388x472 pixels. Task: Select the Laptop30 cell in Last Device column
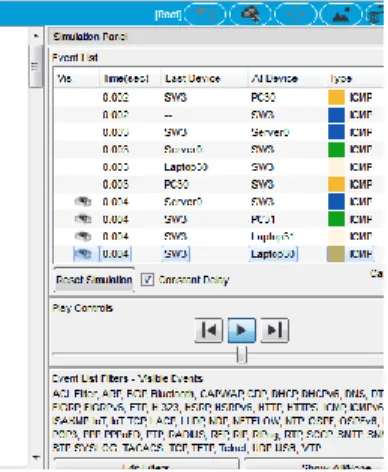pos(186,167)
